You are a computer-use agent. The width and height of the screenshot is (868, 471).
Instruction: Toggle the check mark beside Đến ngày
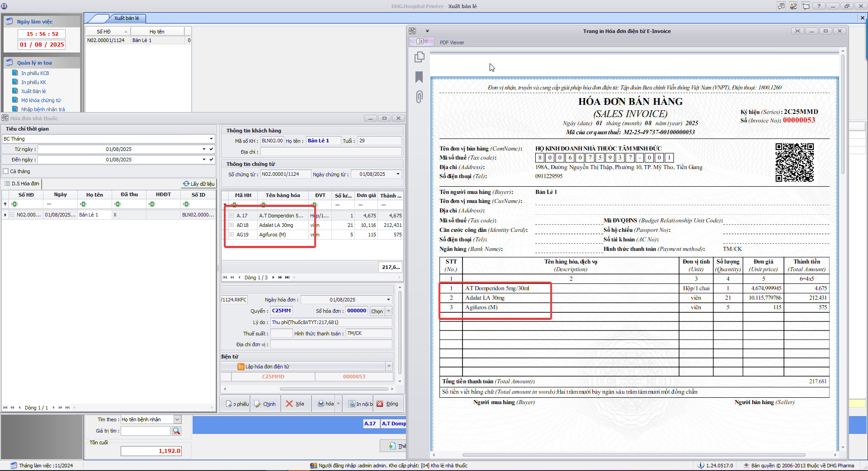211,159
